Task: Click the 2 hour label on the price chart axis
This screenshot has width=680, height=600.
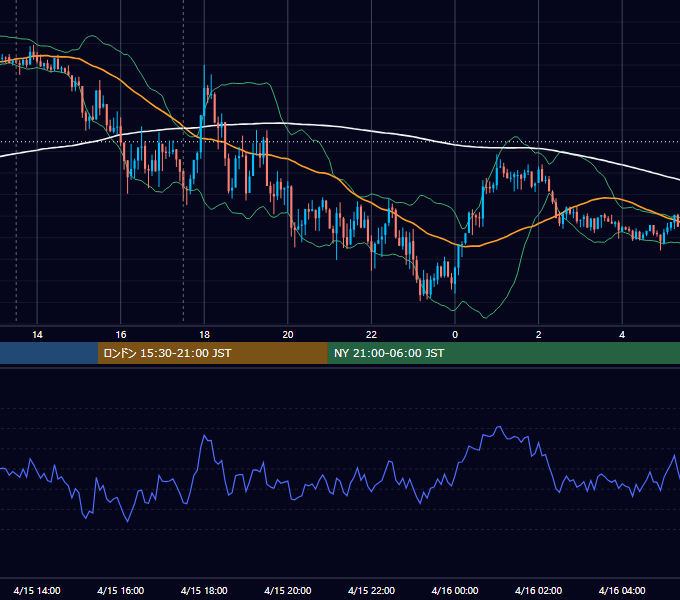Action: (x=539, y=335)
